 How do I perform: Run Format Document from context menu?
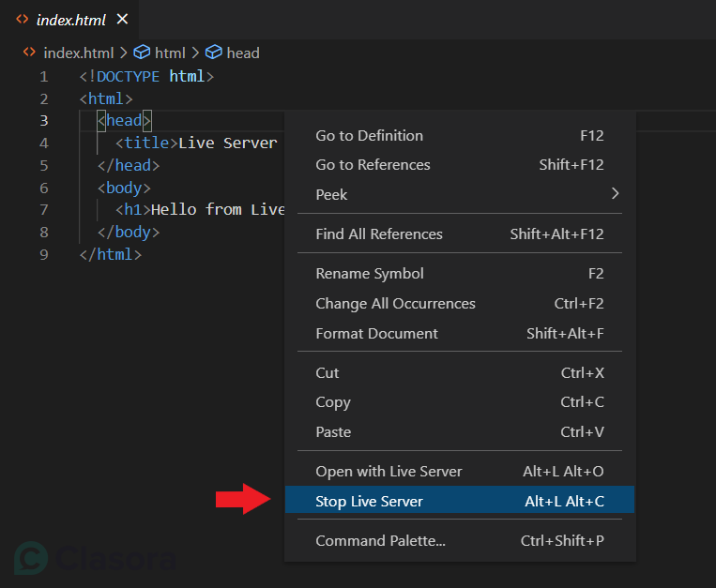click(460, 334)
